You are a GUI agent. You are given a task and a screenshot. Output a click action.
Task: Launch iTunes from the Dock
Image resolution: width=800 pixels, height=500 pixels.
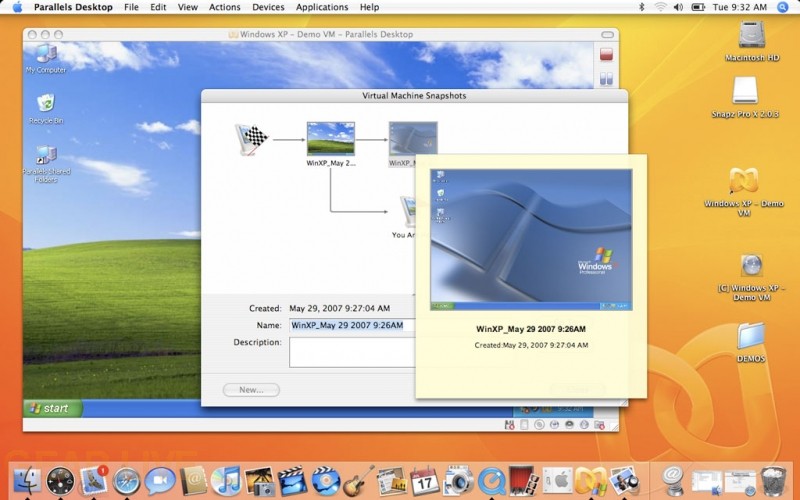click(x=226, y=481)
